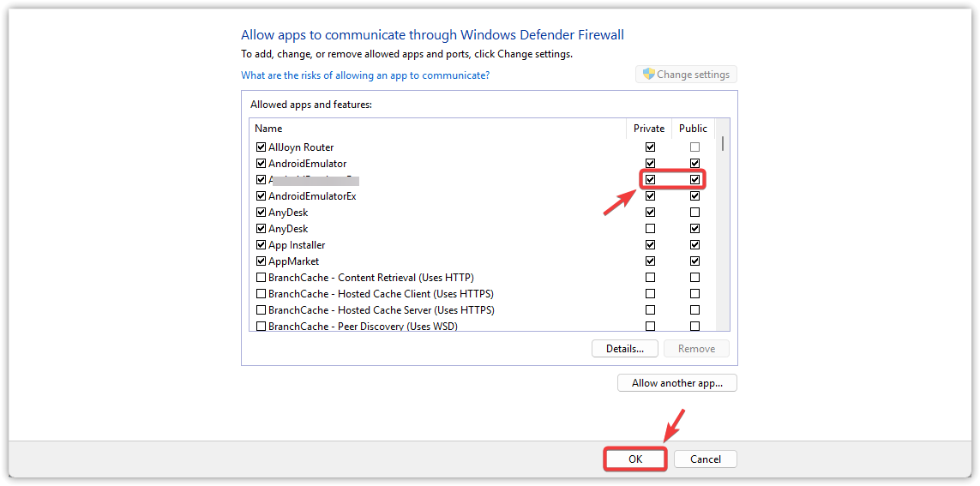The height and width of the screenshot is (486, 980).
Task: Uncheck Public for App Installer
Action: 694,245
